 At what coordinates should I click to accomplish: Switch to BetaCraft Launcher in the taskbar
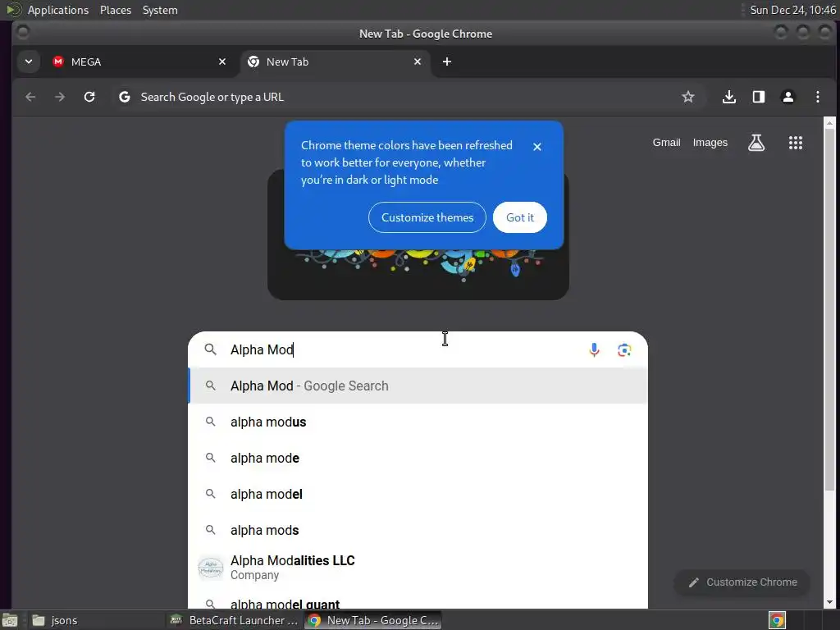click(x=234, y=620)
